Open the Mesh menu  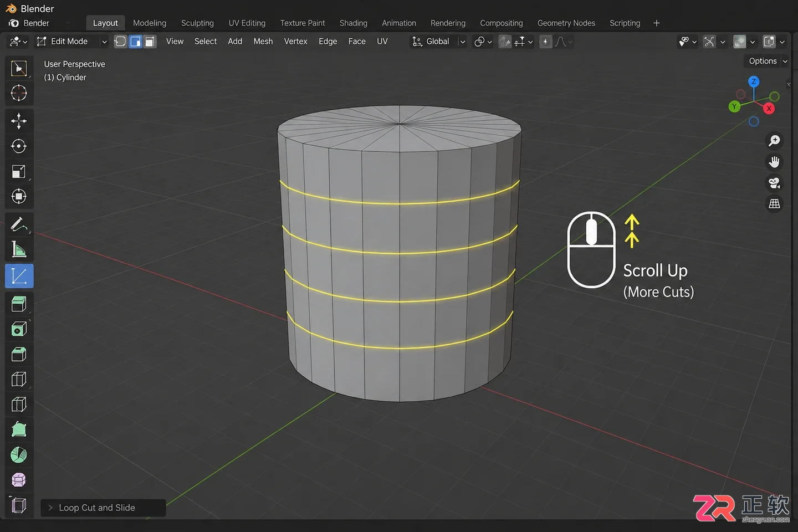coord(263,42)
